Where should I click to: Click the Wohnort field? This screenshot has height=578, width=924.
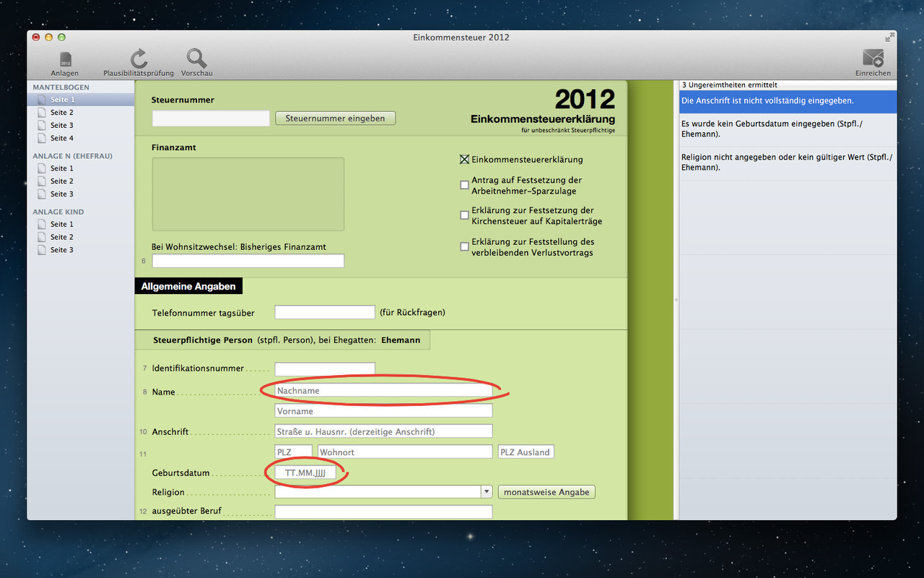(405, 452)
